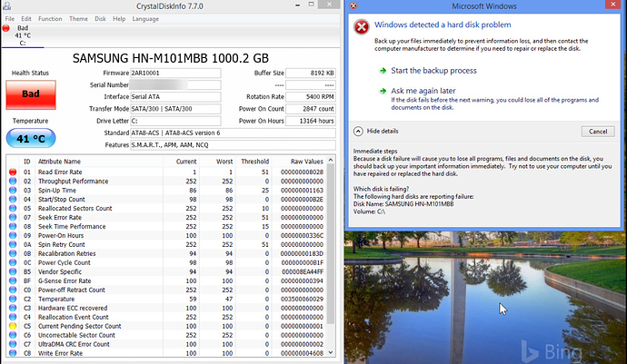Open the Function menu
Image resolution: width=627 pixels, height=364 pixels.
point(50,19)
